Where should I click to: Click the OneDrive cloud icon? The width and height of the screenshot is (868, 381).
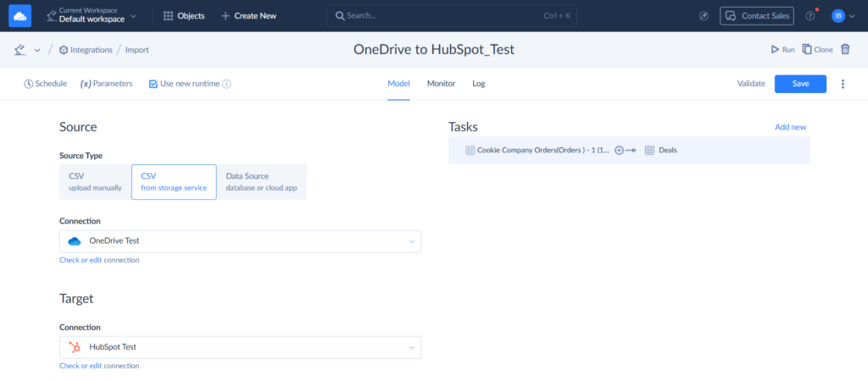click(x=75, y=241)
